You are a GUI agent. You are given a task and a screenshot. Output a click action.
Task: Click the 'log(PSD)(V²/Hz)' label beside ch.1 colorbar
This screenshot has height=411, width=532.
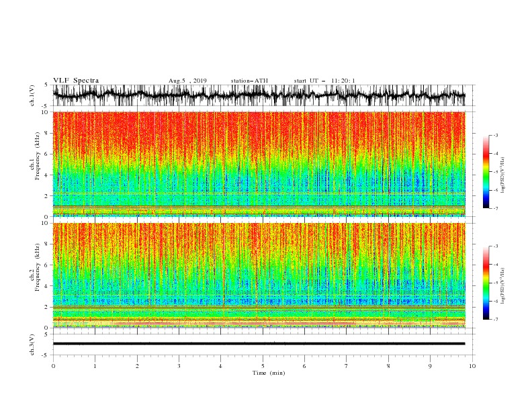click(502, 175)
